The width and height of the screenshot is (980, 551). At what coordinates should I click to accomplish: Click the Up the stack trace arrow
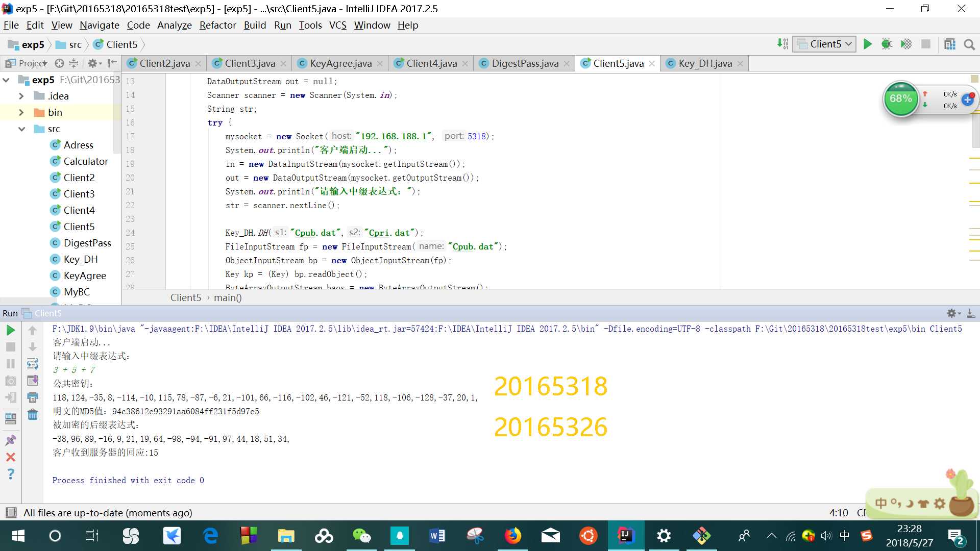[x=33, y=331]
